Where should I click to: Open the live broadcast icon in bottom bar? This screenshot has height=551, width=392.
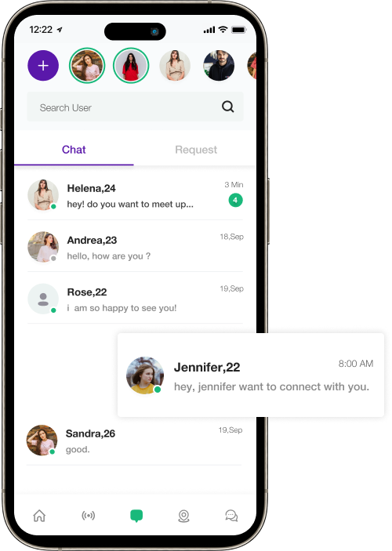[89, 516]
